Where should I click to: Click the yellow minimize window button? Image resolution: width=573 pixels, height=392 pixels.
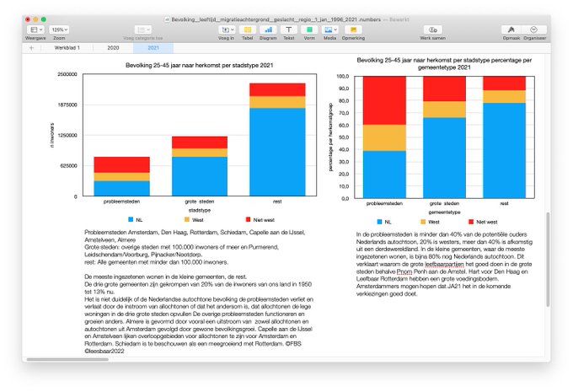click(35, 19)
